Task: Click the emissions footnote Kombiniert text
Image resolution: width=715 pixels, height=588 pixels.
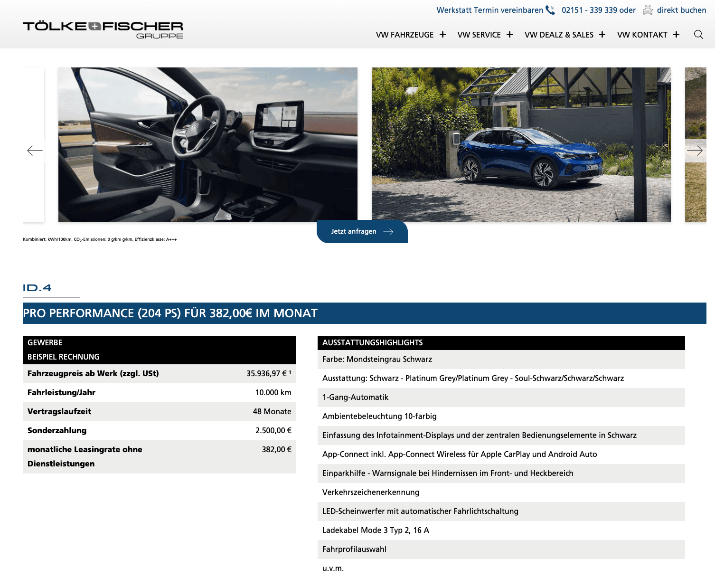Action: pyautogui.click(x=100, y=240)
